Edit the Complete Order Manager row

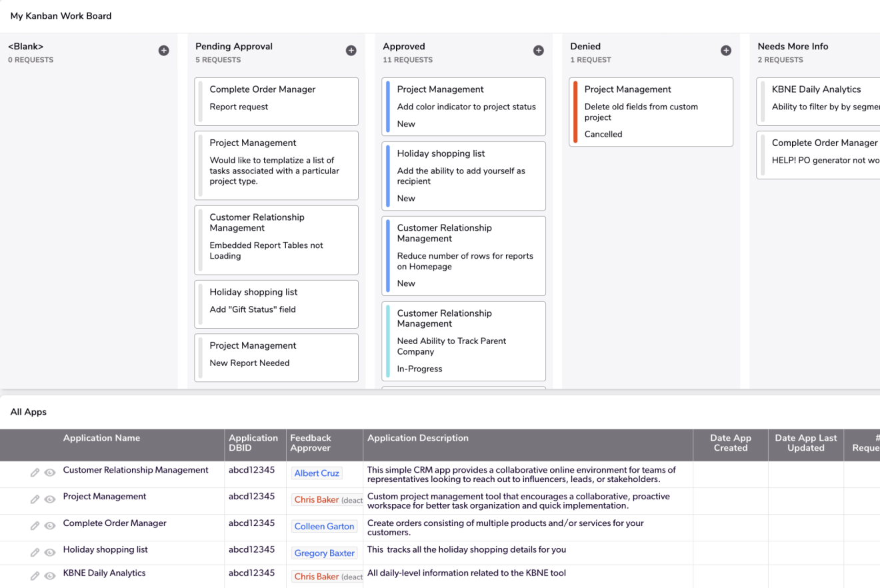(x=35, y=526)
